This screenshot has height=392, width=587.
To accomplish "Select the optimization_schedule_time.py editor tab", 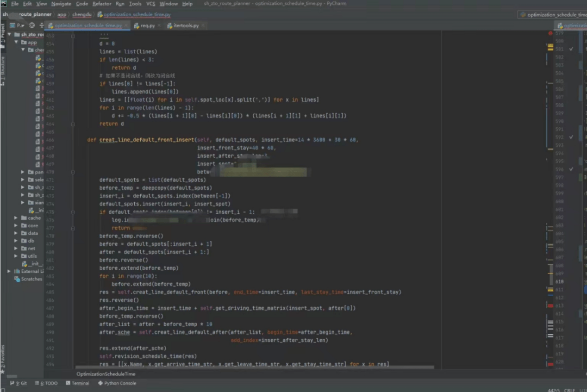I will tap(88, 26).
